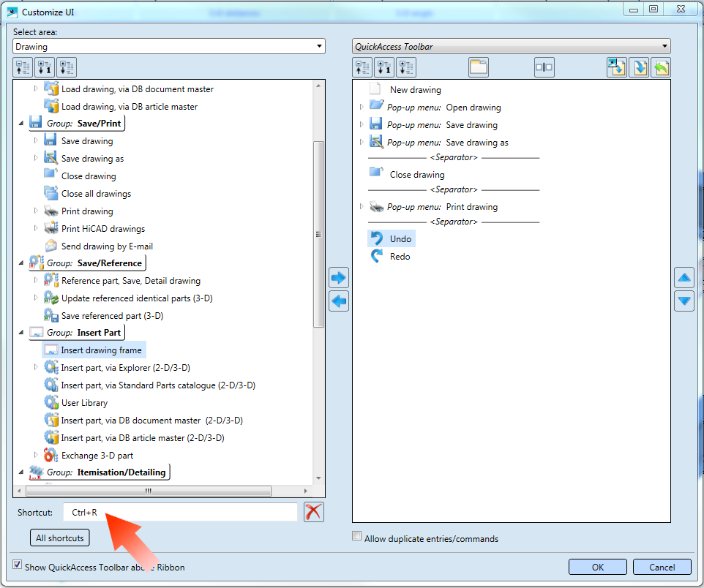Expand Pop-up menu Print drawing entry
This screenshot has height=588, width=704.
pos(362,206)
